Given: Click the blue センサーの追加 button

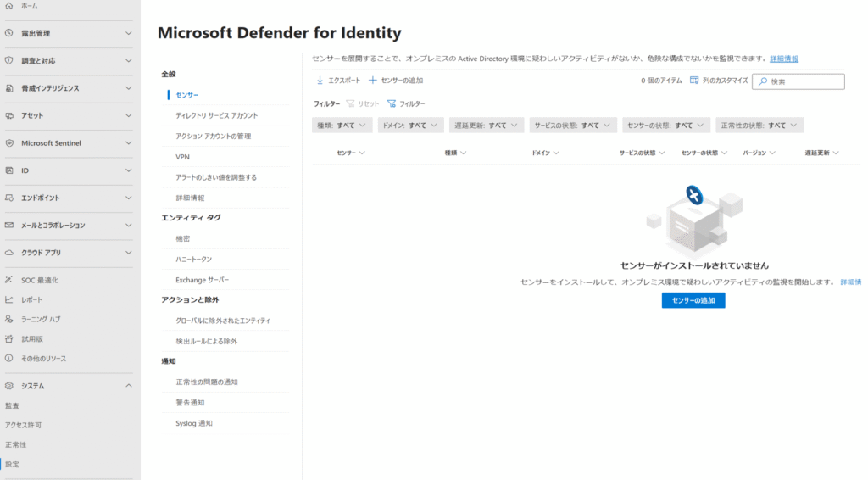Looking at the screenshot, I should point(693,300).
